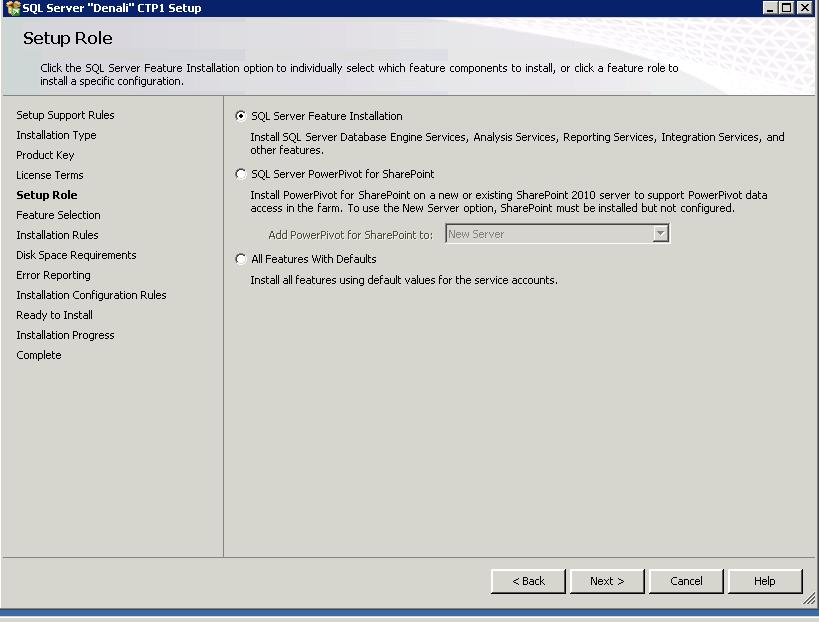This screenshot has width=819, height=622.
Task: Select All Features With Defaults option
Action: (240, 259)
